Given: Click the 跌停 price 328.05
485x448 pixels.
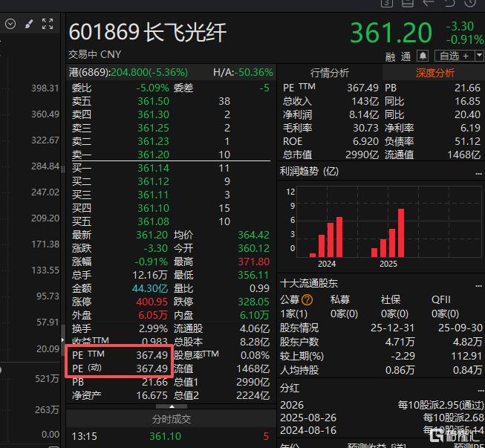Looking at the screenshot, I should [253, 302].
